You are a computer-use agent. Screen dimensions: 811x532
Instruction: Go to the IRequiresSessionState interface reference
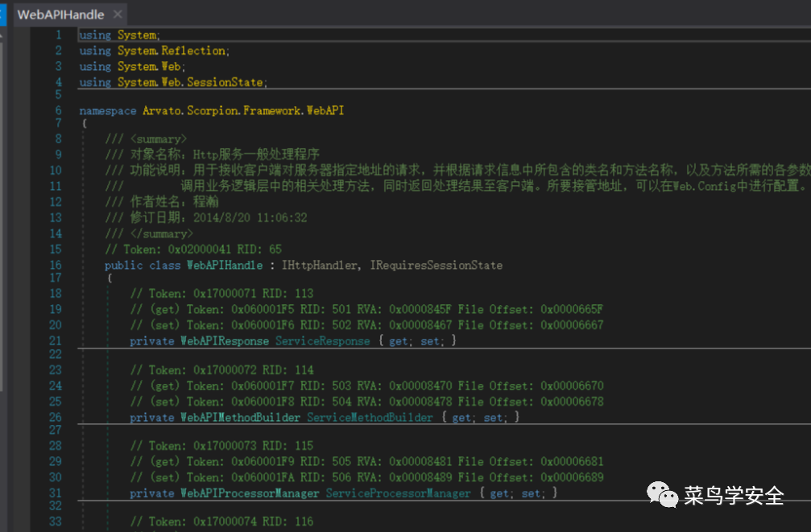pyautogui.click(x=436, y=266)
